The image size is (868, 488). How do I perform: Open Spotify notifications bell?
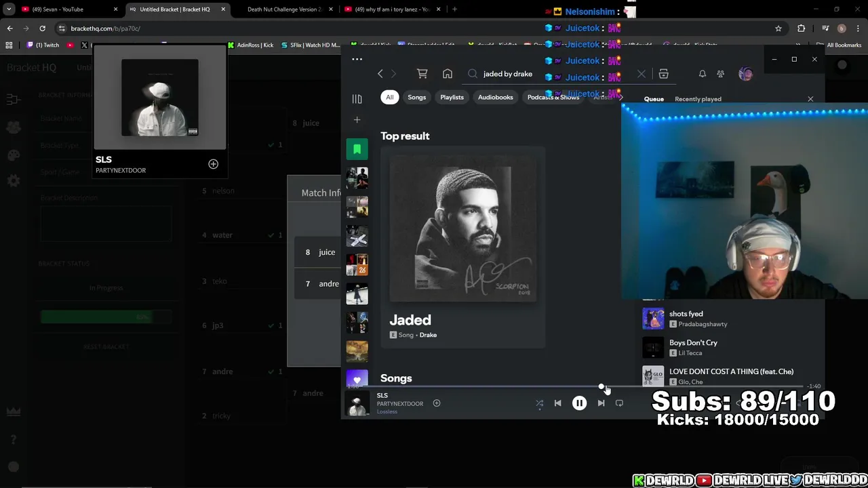[703, 74]
